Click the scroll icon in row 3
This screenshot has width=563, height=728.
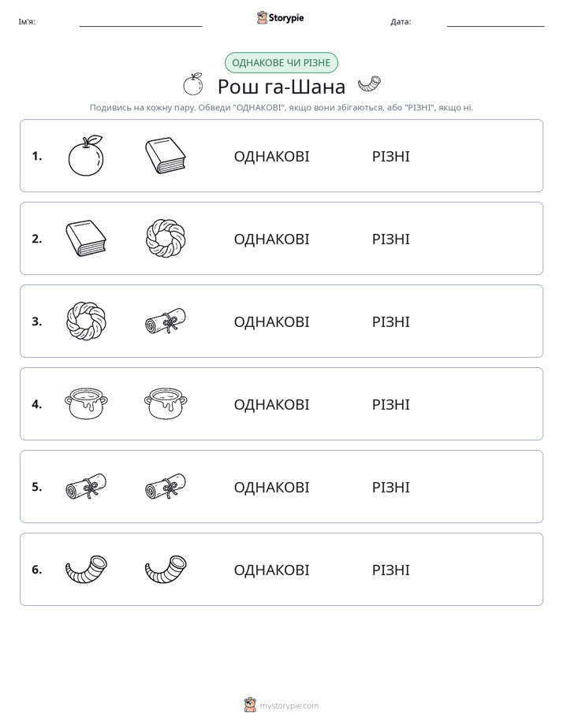[166, 321]
